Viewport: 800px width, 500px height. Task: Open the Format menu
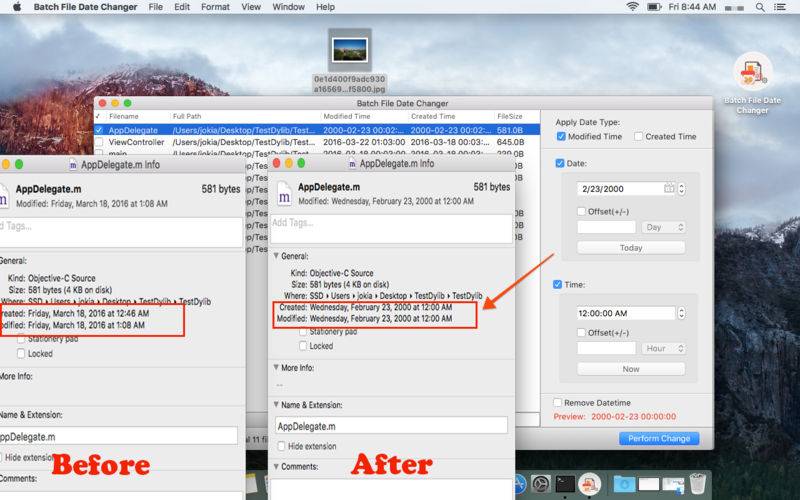pyautogui.click(x=215, y=7)
